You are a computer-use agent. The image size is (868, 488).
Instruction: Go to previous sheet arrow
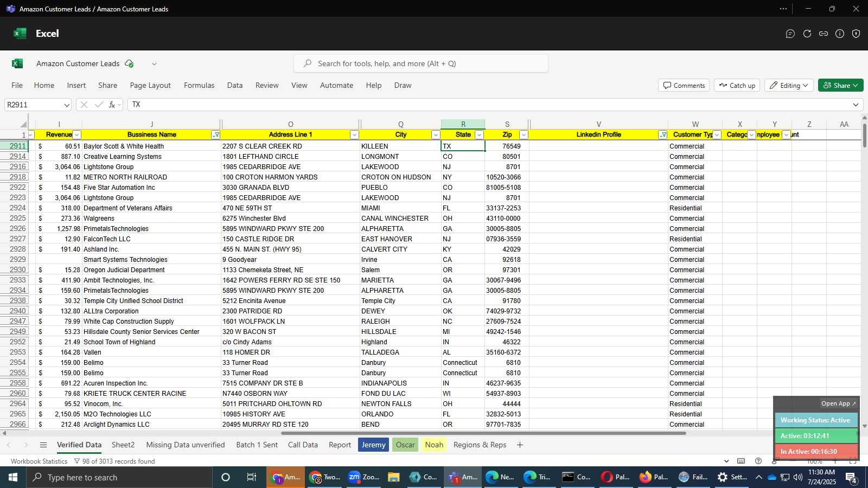(x=9, y=445)
